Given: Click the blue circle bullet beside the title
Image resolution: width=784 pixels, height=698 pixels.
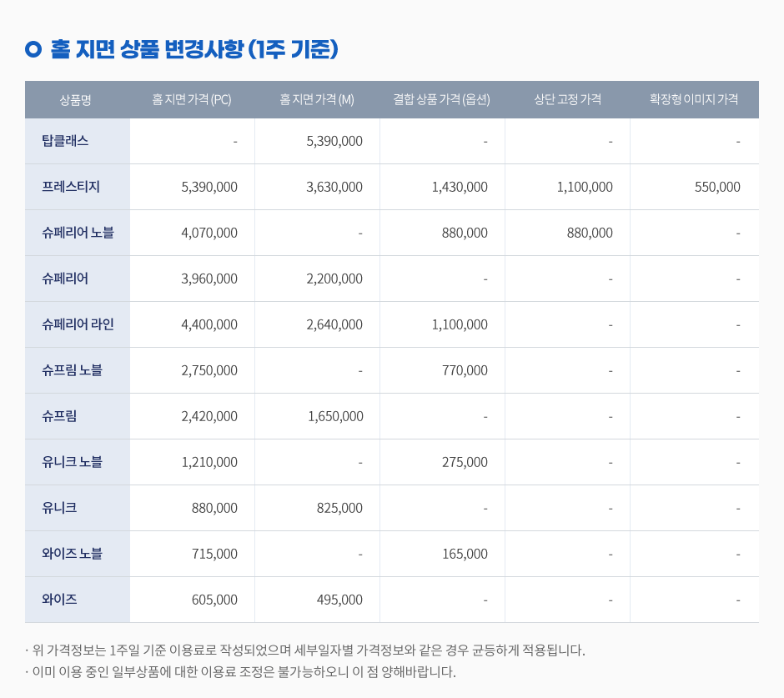Looking at the screenshot, I should 33,50.
